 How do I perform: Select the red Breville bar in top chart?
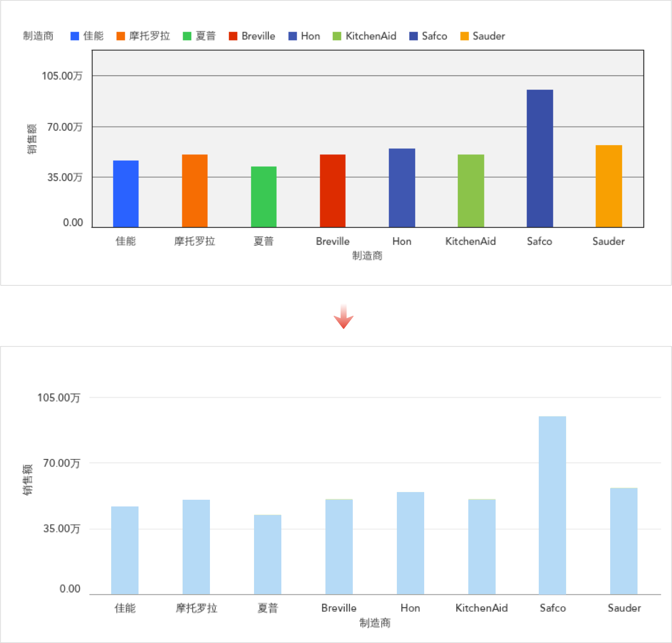[333, 191]
